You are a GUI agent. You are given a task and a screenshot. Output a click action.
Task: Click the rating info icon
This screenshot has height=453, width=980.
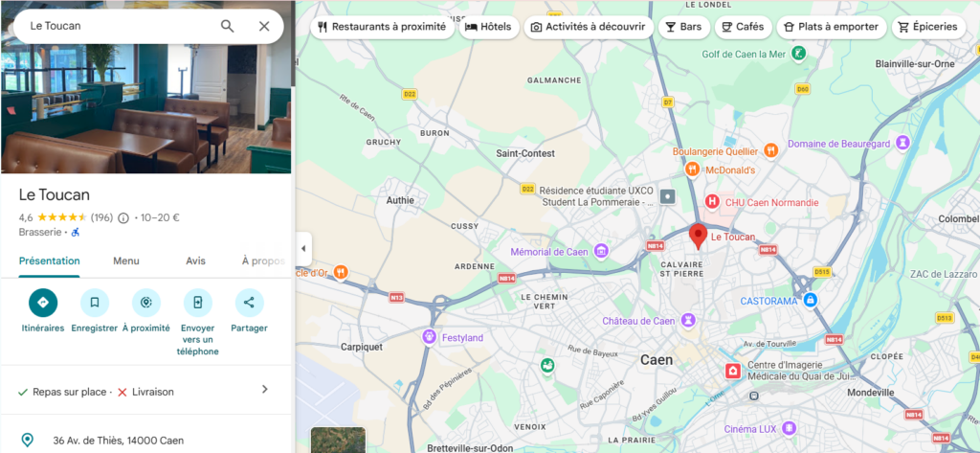(123, 217)
